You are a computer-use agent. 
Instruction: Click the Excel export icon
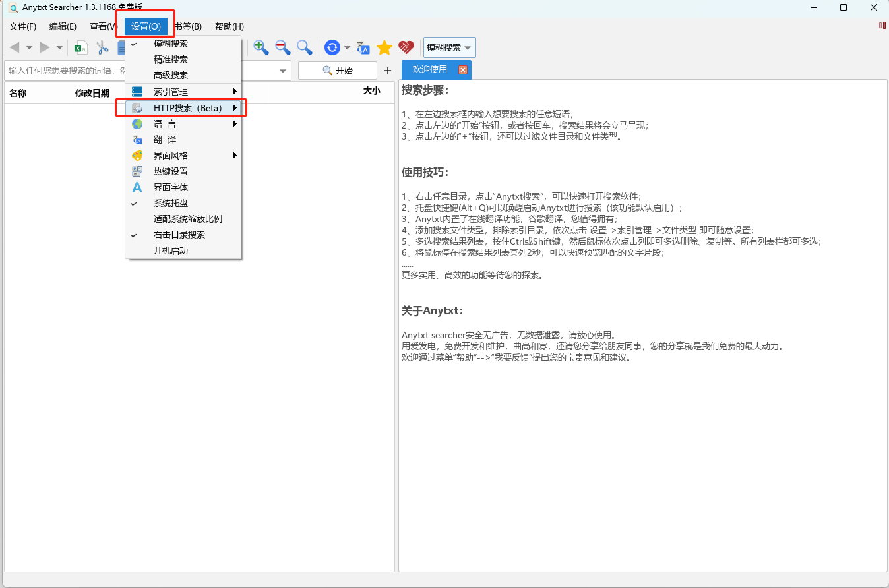pos(81,47)
